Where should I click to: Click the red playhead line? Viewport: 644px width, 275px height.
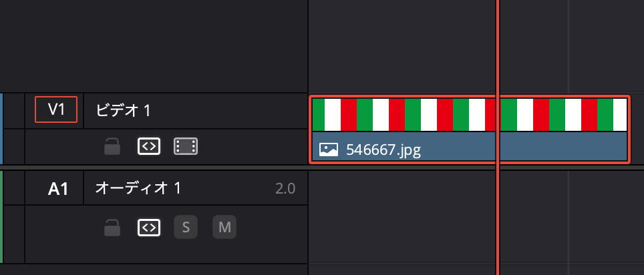pos(498,53)
